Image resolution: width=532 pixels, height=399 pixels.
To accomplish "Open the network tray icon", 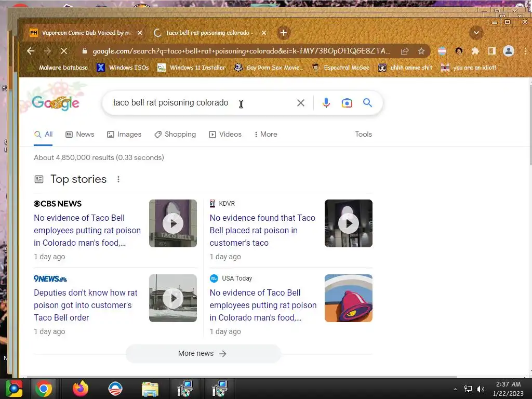I will (468, 389).
